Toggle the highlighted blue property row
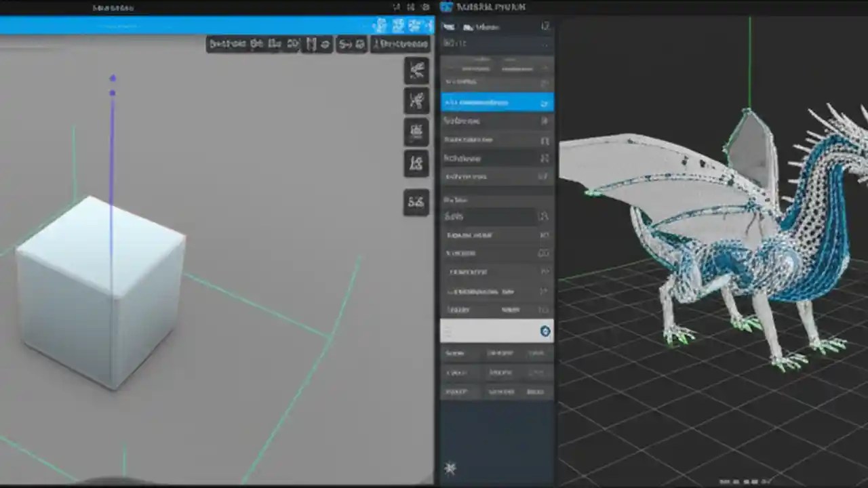This screenshot has width=868, height=488. [x=497, y=102]
